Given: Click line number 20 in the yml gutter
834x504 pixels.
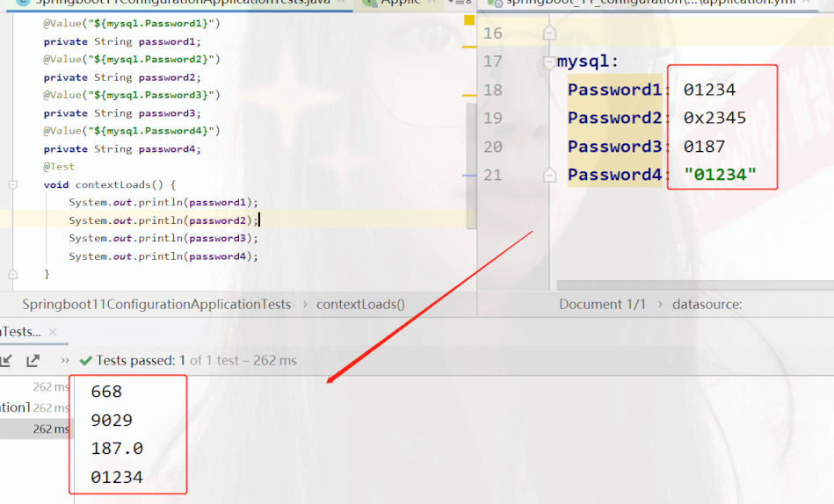Looking at the screenshot, I should pyautogui.click(x=492, y=147).
